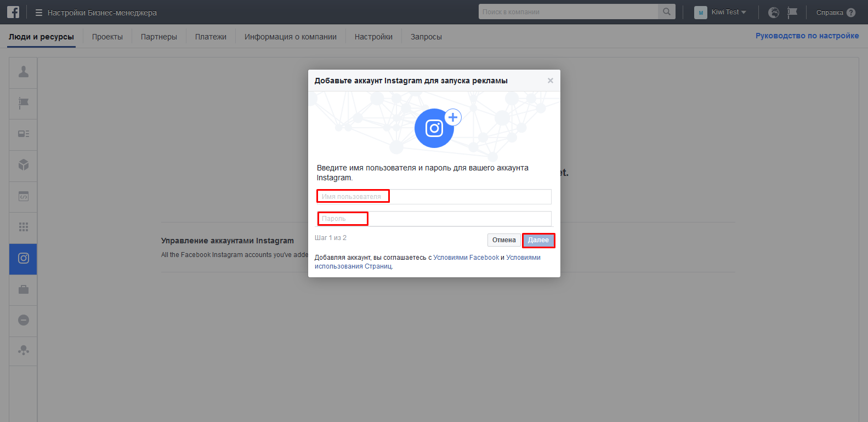The image size is (868, 422).
Task: Open the Руководство по настройке link
Action: coord(807,36)
